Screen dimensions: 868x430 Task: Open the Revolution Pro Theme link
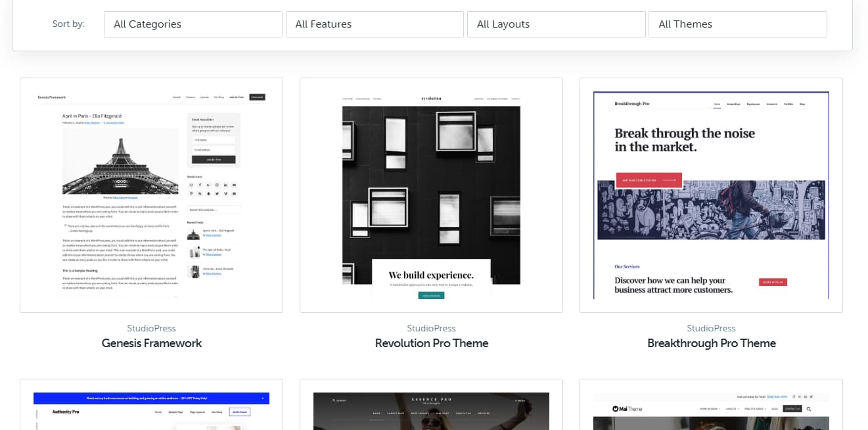(x=431, y=343)
